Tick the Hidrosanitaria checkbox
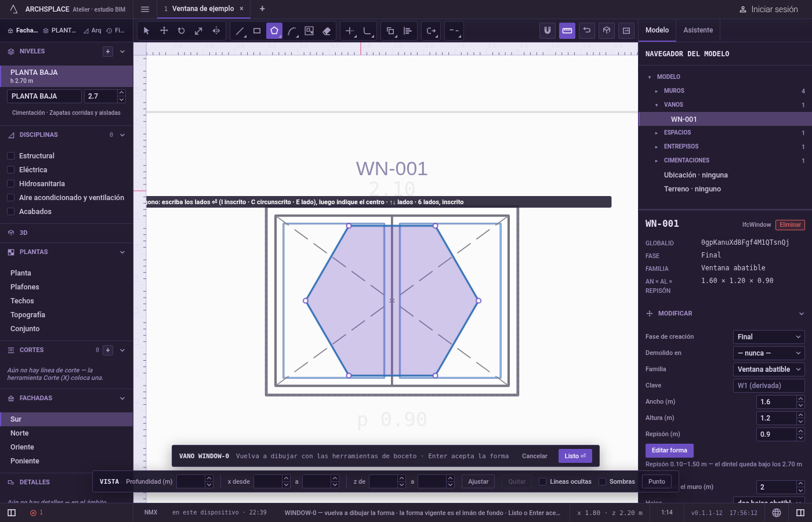Screen dimensions: 812x522 coord(10,184)
